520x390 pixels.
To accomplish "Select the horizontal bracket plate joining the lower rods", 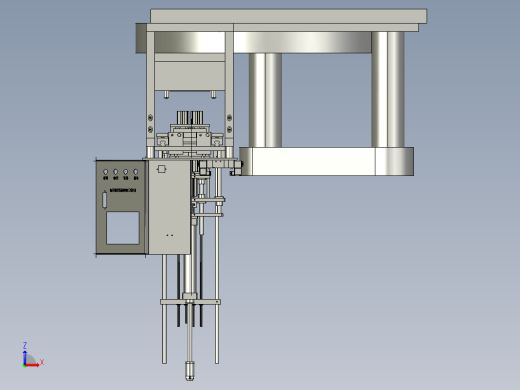I will [x=190, y=302].
